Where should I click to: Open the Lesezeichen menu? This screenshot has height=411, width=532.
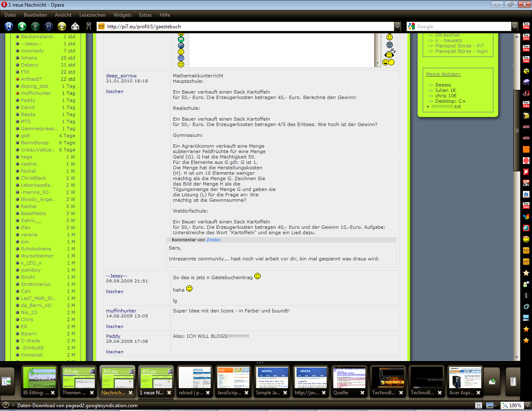coord(92,15)
